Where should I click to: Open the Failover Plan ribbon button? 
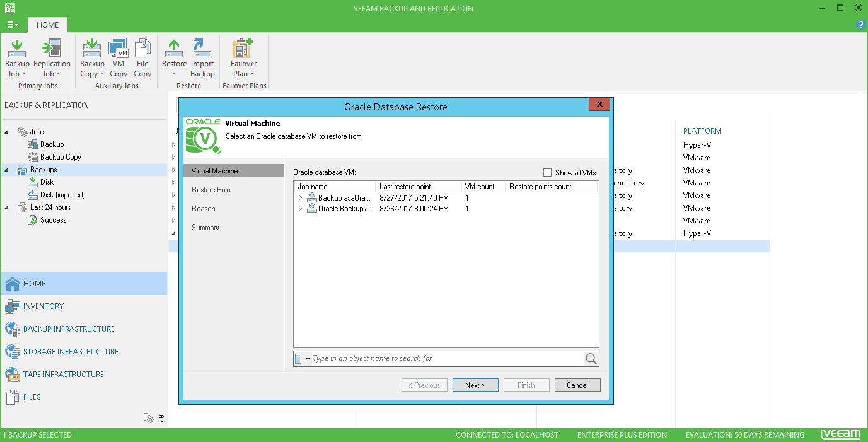point(243,57)
